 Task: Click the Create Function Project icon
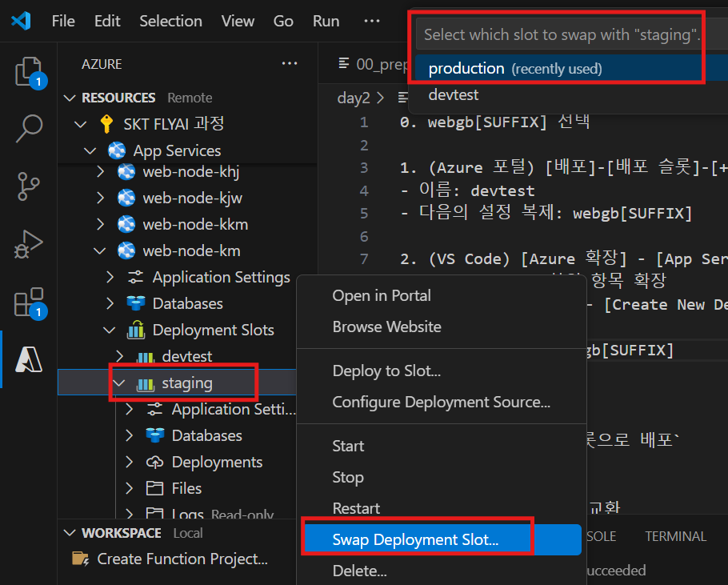[x=80, y=559]
